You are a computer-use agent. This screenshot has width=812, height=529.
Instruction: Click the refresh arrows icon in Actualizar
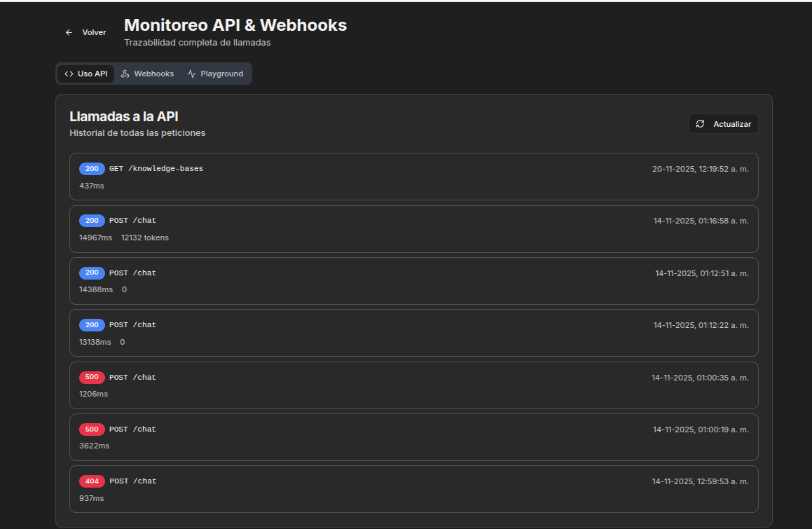700,124
